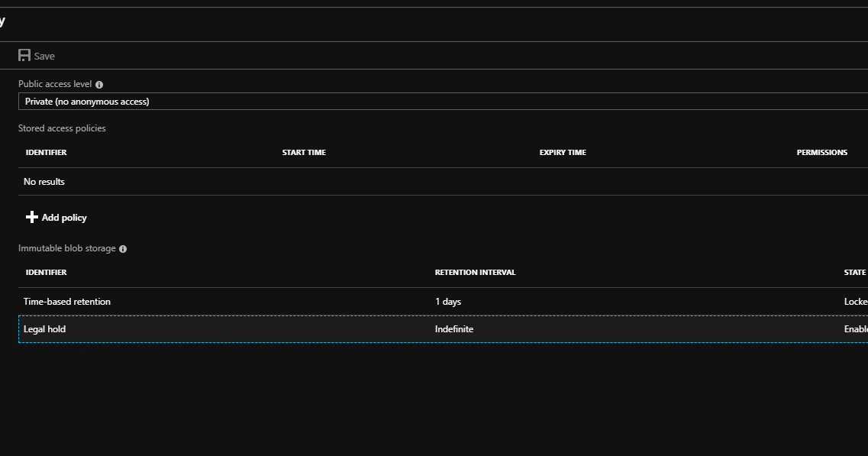This screenshot has width=868, height=456.
Task: Click the Locked state of Time-based retention
Action: click(x=854, y=302)
